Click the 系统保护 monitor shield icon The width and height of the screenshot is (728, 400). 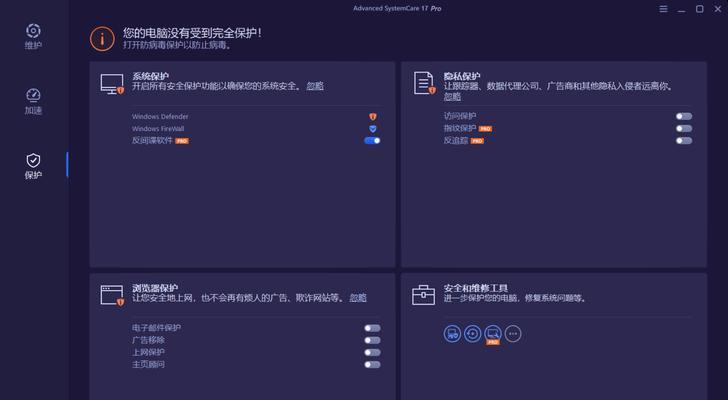112,84
